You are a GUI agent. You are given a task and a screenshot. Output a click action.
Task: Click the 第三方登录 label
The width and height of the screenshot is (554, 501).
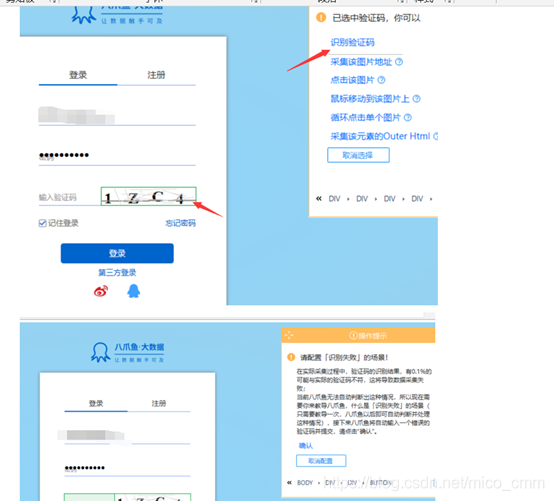[117, 272]
